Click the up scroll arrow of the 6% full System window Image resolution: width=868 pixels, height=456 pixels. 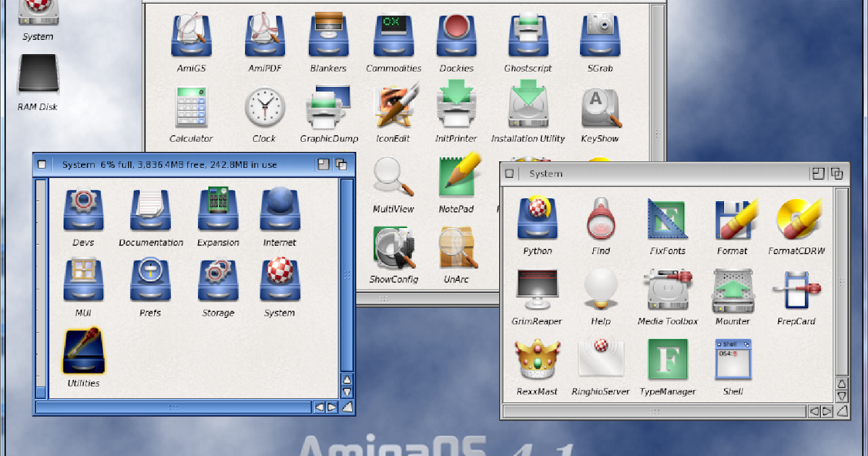[347, 380]
